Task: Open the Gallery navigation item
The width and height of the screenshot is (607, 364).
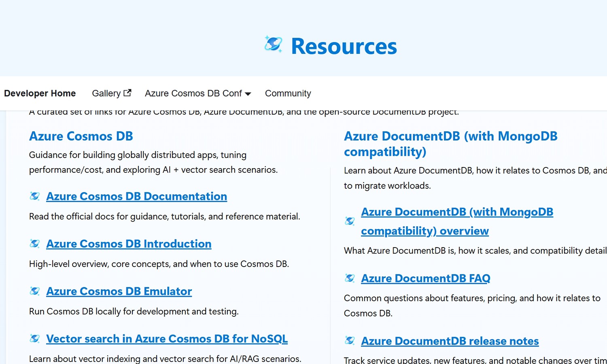Action: point(106,93)
